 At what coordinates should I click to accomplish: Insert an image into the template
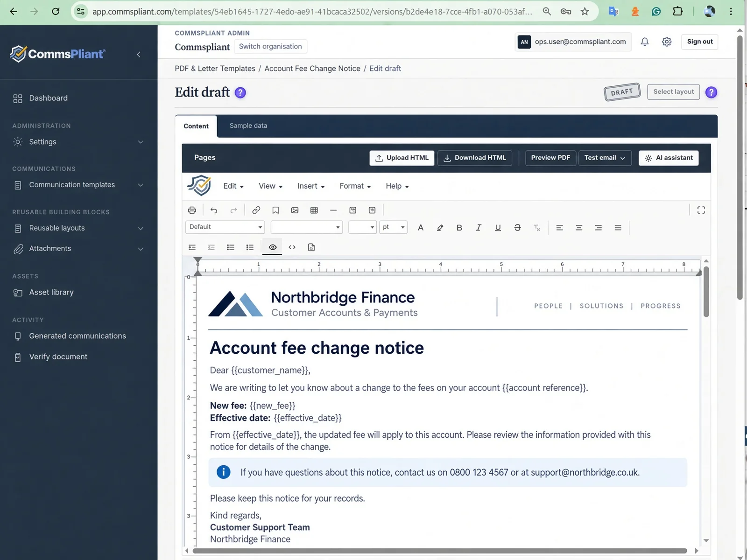tap(295, 210)
